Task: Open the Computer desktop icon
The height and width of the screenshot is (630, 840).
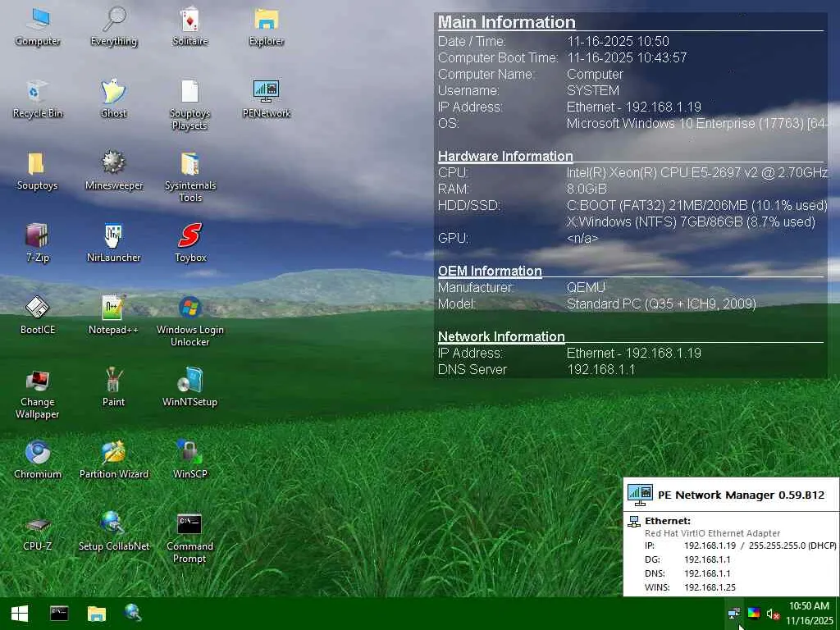Action: click(38, 27)
